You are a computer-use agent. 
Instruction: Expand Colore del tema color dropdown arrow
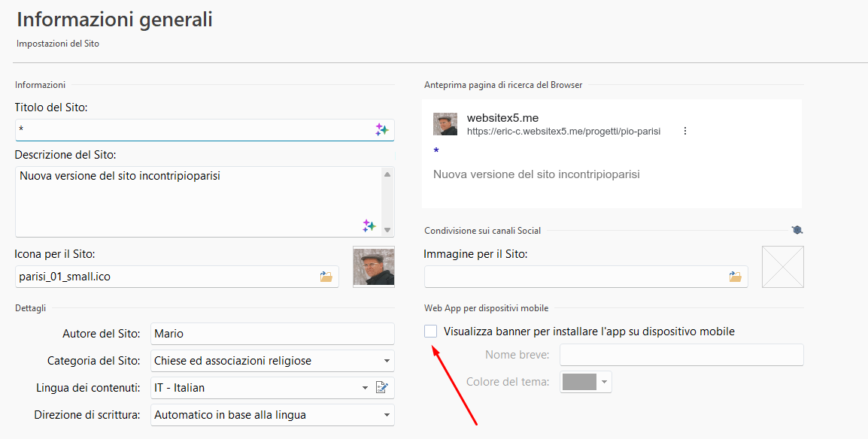click(x=605, y=382)
